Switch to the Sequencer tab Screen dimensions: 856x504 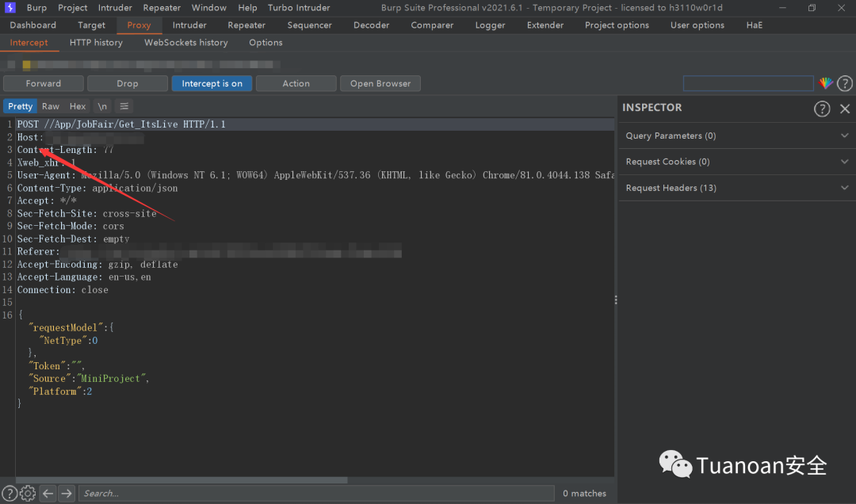pos(310,25)
